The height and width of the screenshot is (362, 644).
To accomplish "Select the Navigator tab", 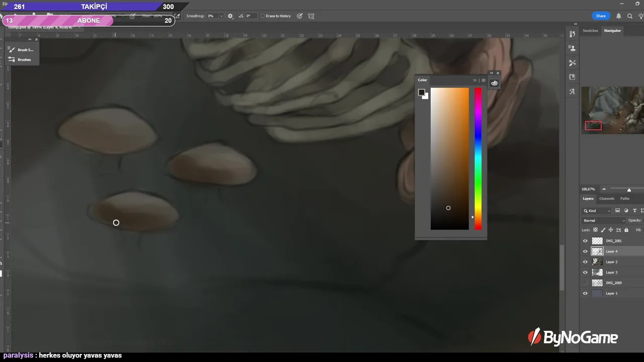I will click(x=612, y=31).
